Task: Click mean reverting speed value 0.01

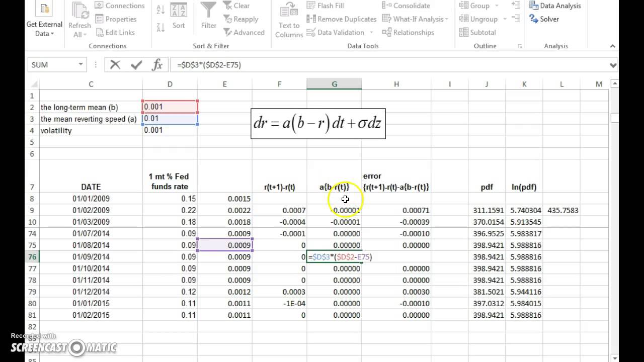Action: 170,118
